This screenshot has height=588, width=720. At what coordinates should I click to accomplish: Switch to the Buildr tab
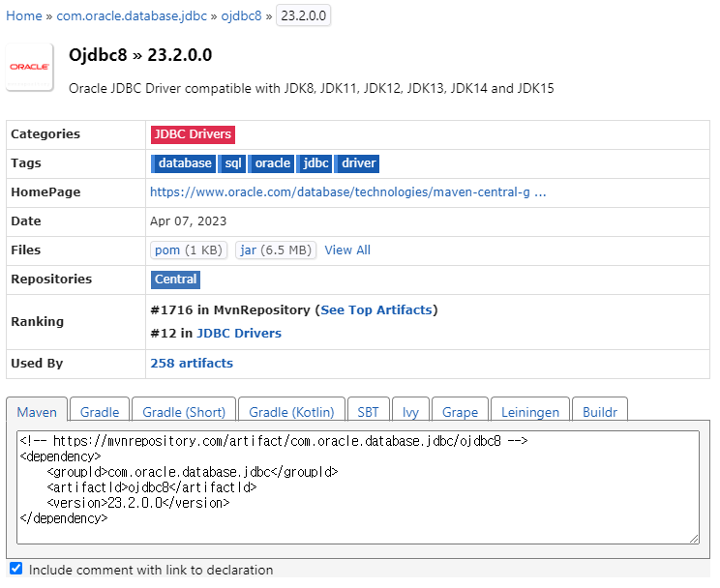click(600, 411)
